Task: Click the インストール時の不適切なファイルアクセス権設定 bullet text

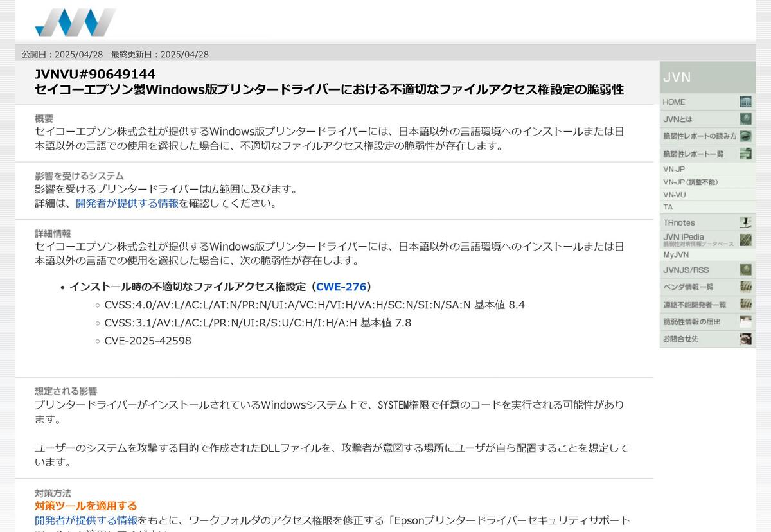Action: click(x=188, y=287)
